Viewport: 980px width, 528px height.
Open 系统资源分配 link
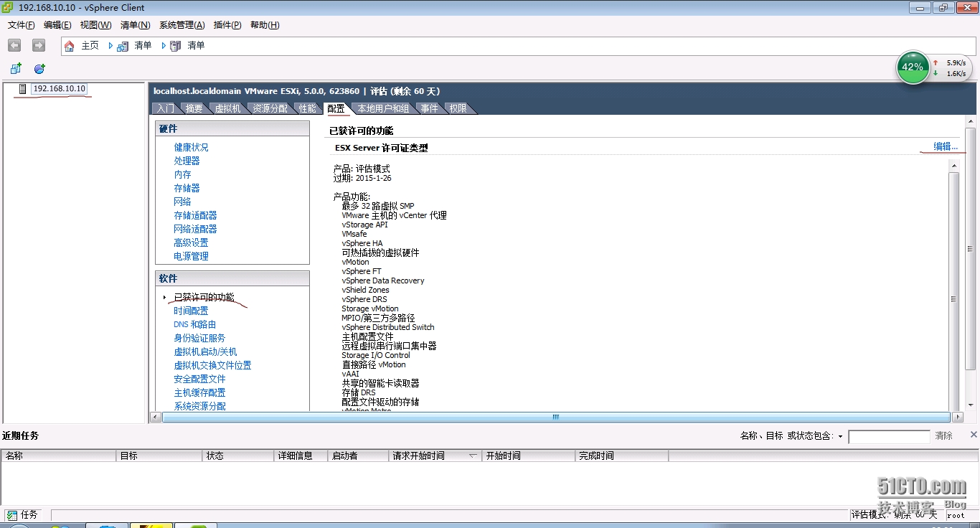[199, 406]
